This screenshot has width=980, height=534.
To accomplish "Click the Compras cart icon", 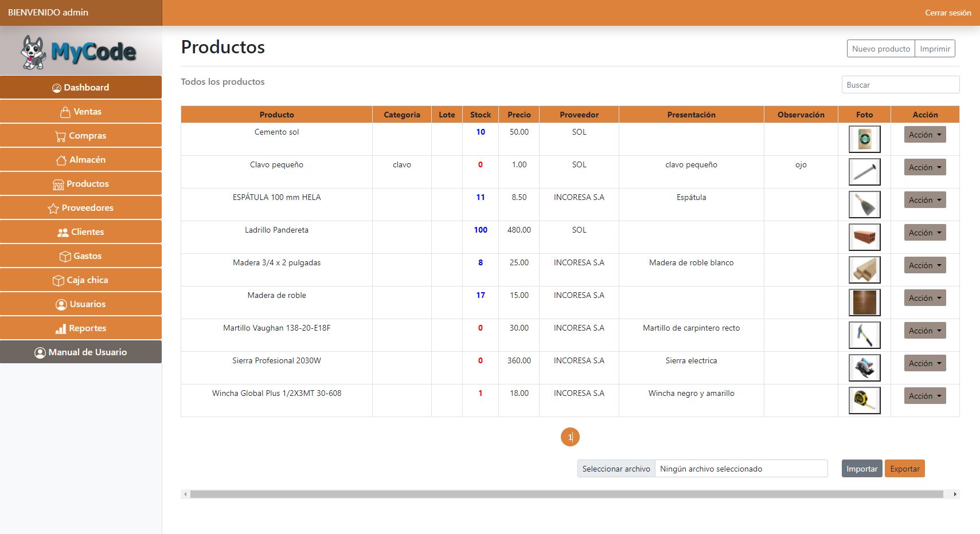I will click(x=60, y=136).
